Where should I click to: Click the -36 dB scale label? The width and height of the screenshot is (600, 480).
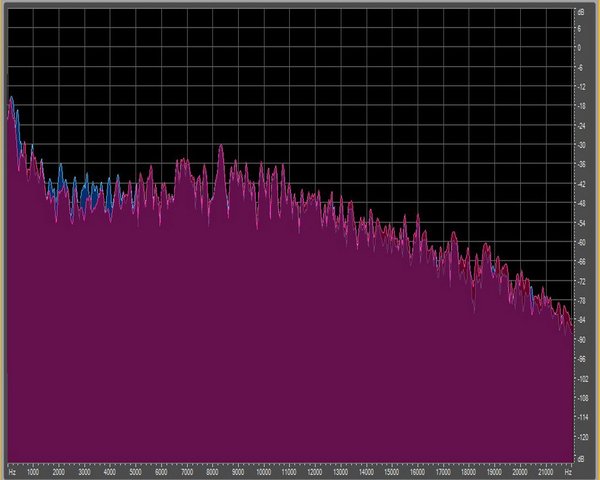coord(581,165)
